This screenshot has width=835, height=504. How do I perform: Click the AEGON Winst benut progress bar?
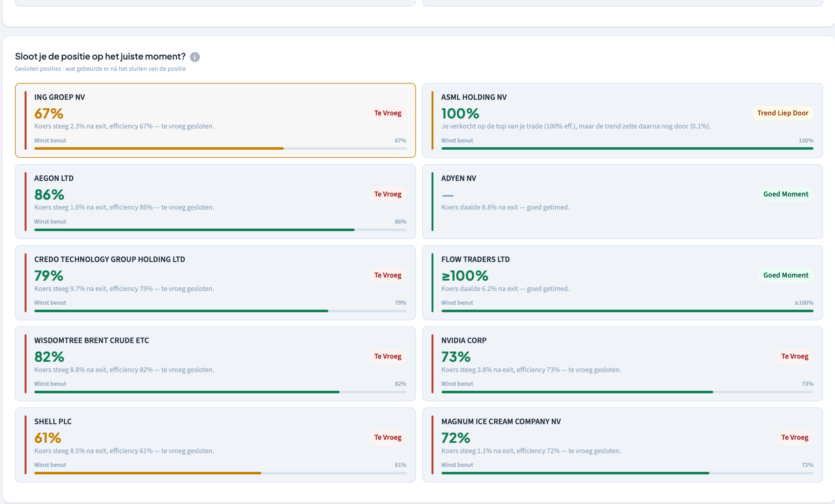click(x=220, y=229)
